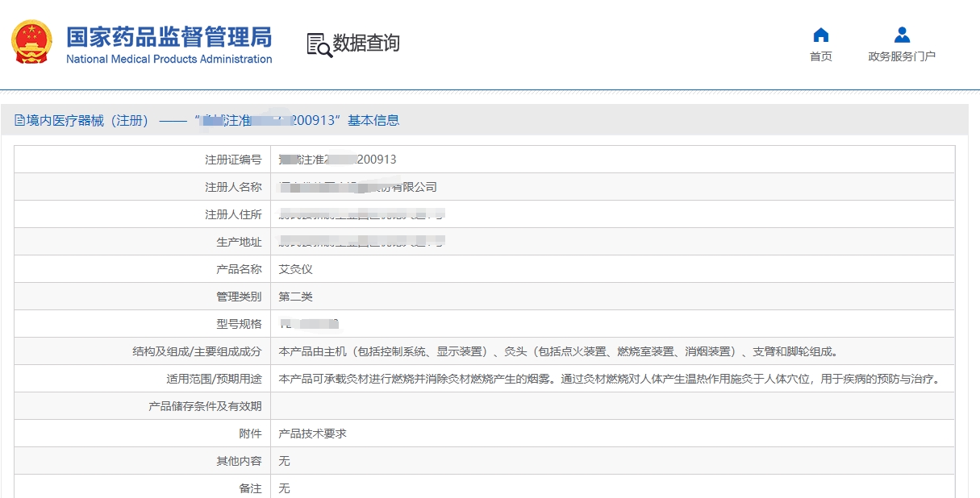
Task: Click the 国家药品监督管理局 site title
Action: [x=169, y=37]
